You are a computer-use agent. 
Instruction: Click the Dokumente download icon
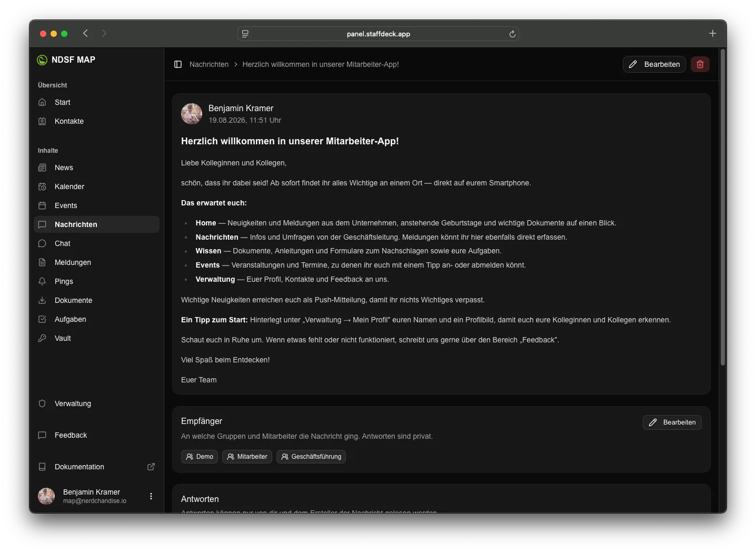pos(42,300)
